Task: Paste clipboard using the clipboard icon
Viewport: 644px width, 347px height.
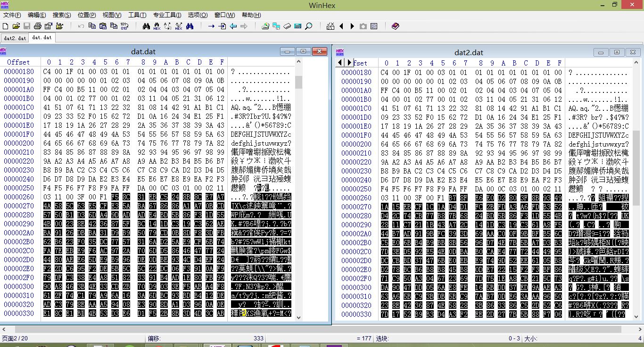Action: (103, 26)
